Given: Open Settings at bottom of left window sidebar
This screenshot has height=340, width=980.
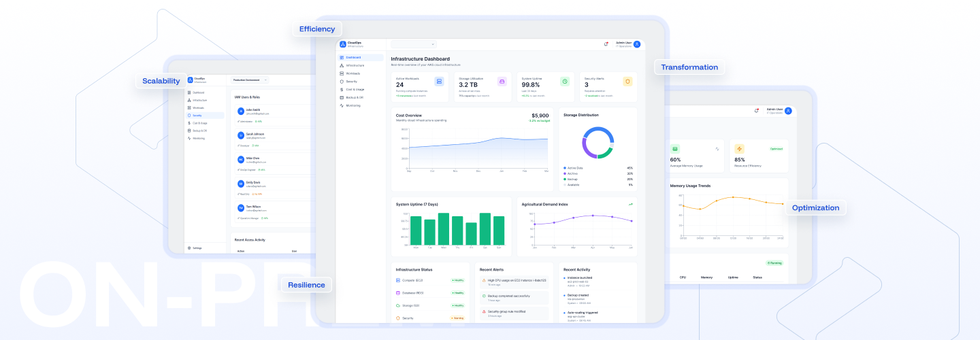Looking at the screenshot, I should coord(196,248).
